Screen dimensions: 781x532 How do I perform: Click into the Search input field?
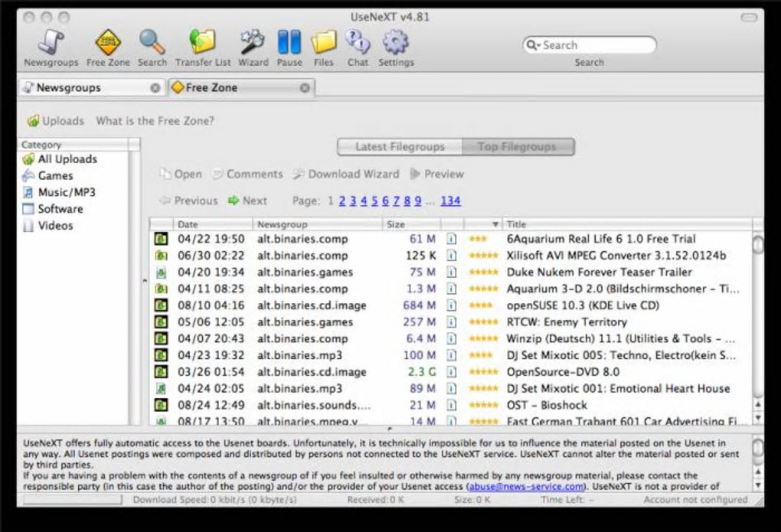[x=590, y=45]
